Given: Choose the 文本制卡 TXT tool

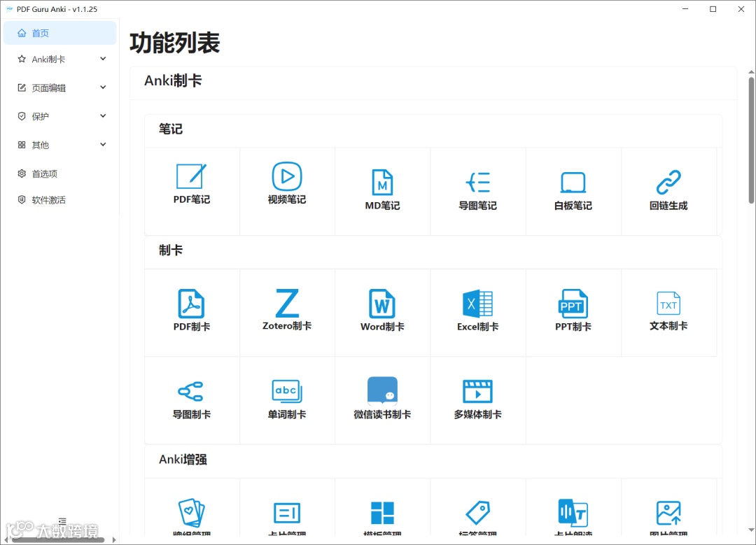Looking at the screenshot, I should [x=668, y=311].
